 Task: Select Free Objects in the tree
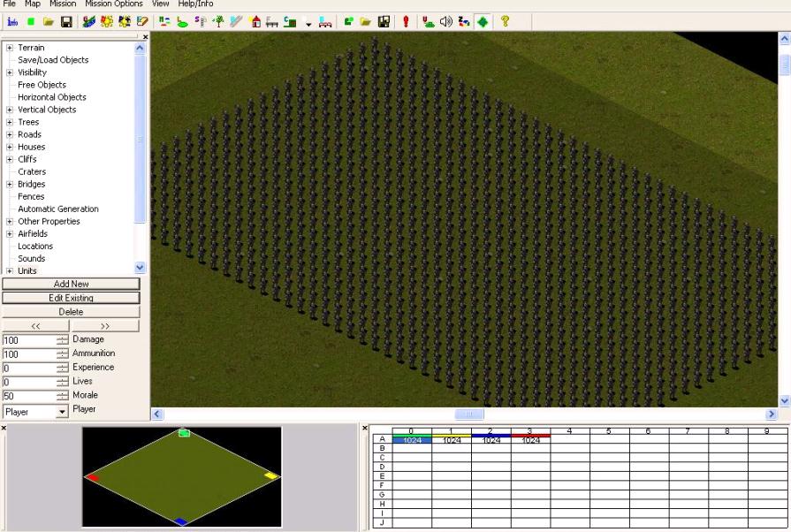tap(42, 85)
